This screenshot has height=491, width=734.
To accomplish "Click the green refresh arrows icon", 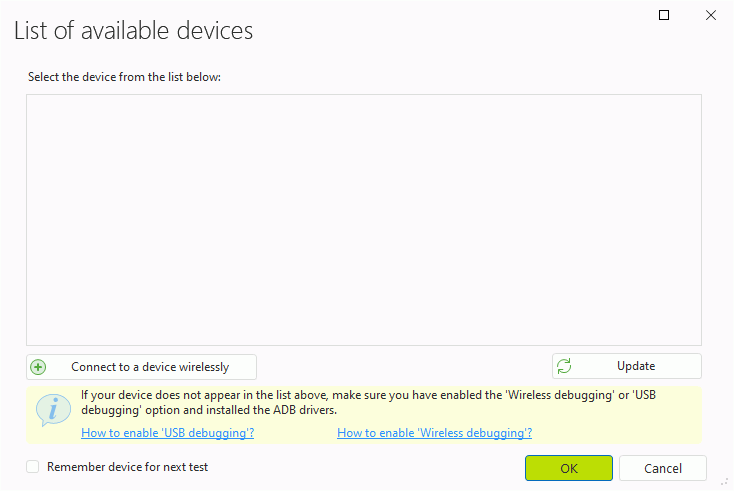I will [x=564, y=366].
